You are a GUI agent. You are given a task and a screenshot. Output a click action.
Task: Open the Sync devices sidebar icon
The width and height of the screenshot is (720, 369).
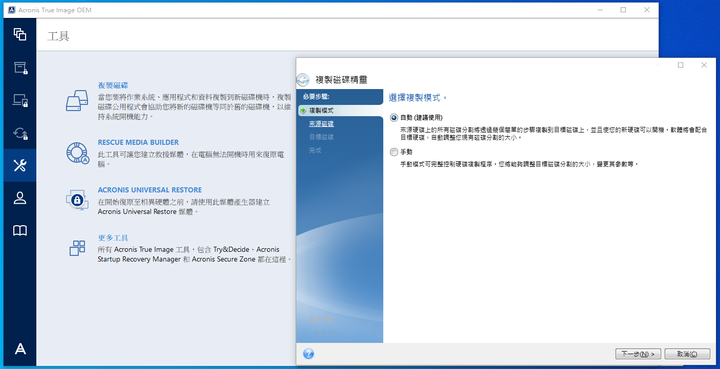pyautogui.click(x=20, y=100)
